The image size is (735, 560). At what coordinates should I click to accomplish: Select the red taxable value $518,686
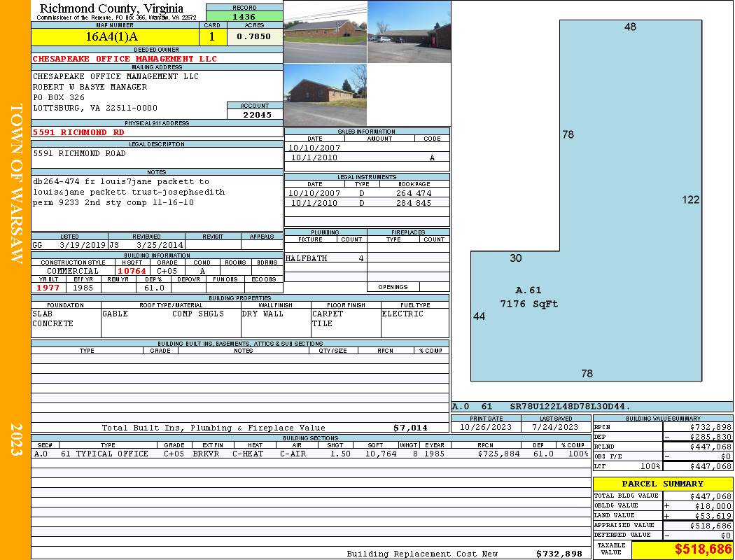click(682, 549)
